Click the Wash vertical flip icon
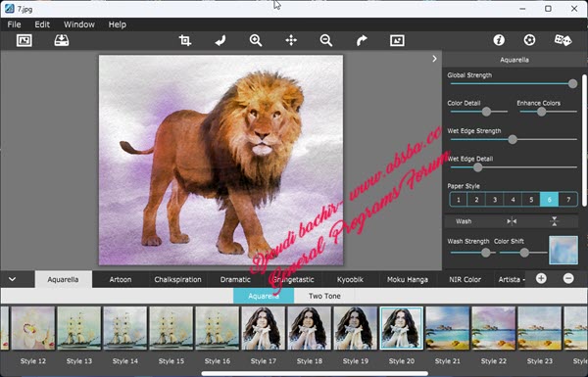Image resolution: width=588 pixels, height=377 pixels. click(x=555, y=221)
